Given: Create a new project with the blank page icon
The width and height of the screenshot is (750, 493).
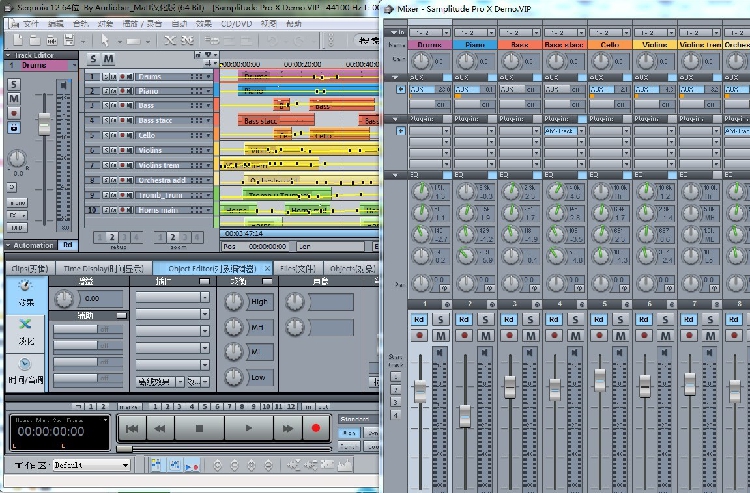Looking at the screenshot, I should (18, 40).
